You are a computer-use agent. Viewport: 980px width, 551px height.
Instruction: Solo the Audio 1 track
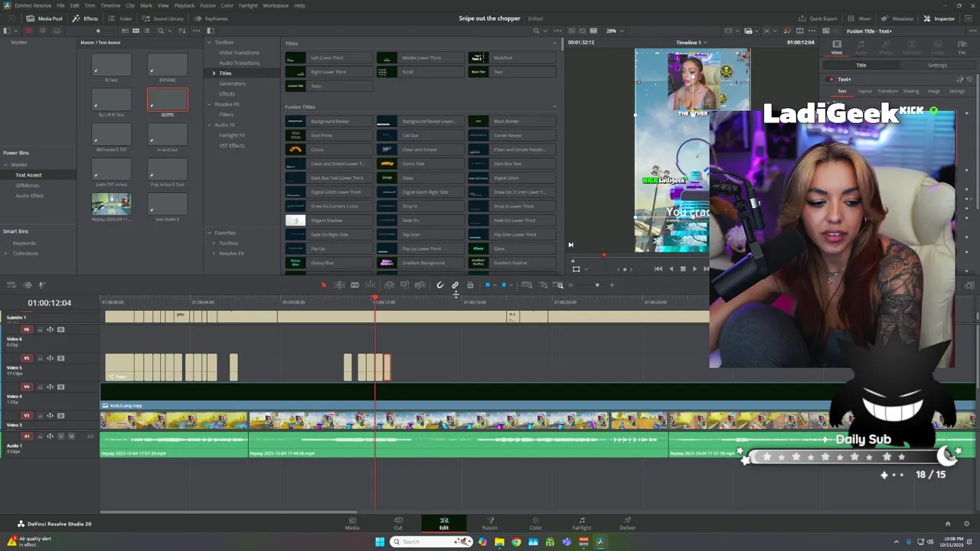pyautogui.click(x=61, y=435)
